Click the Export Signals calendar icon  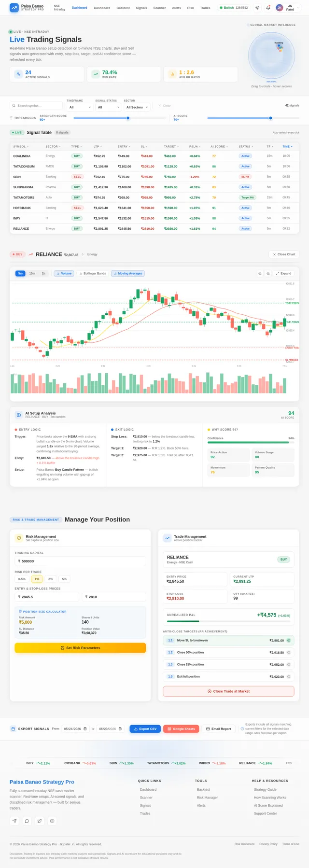13,728
